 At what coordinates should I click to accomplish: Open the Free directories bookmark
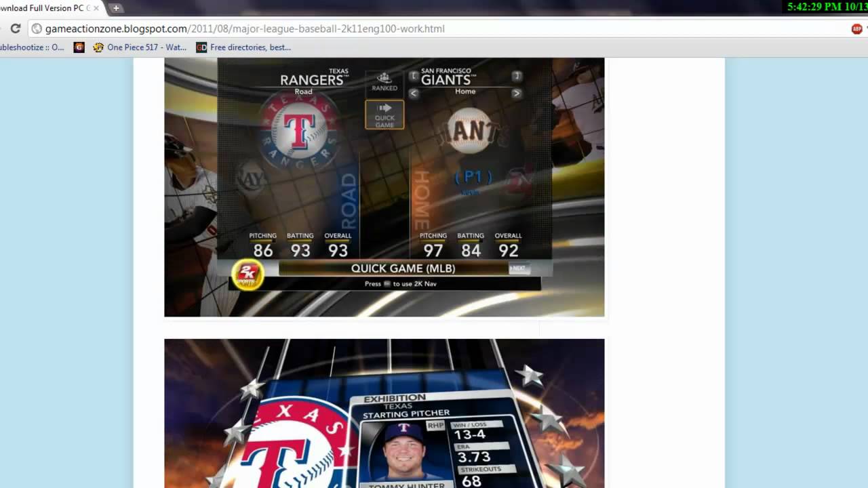(x=243, y=47)
